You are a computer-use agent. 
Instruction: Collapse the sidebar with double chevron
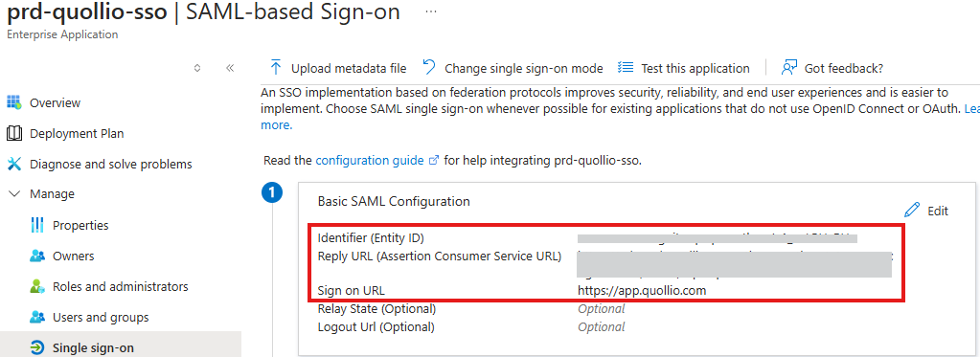pos(229,68)
